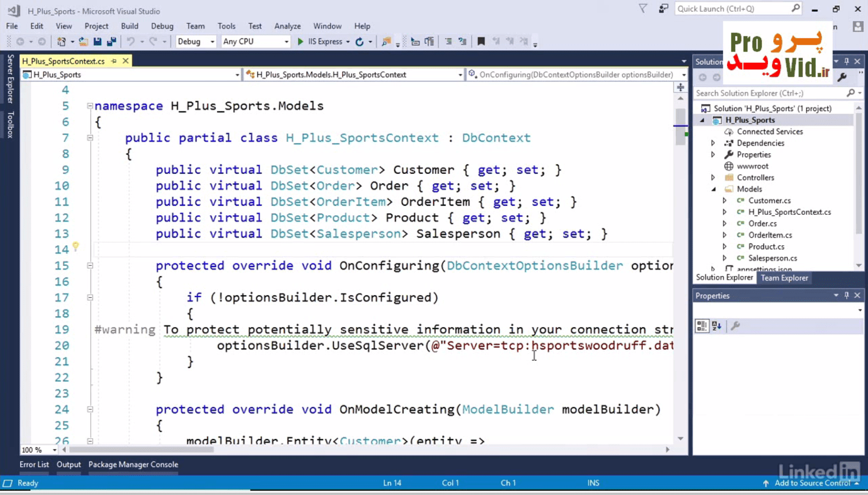Expand the Dependencies node in Solution Explorer
Image resolution: width=868 pixels, height=495 pixels.
pos(713,143)
